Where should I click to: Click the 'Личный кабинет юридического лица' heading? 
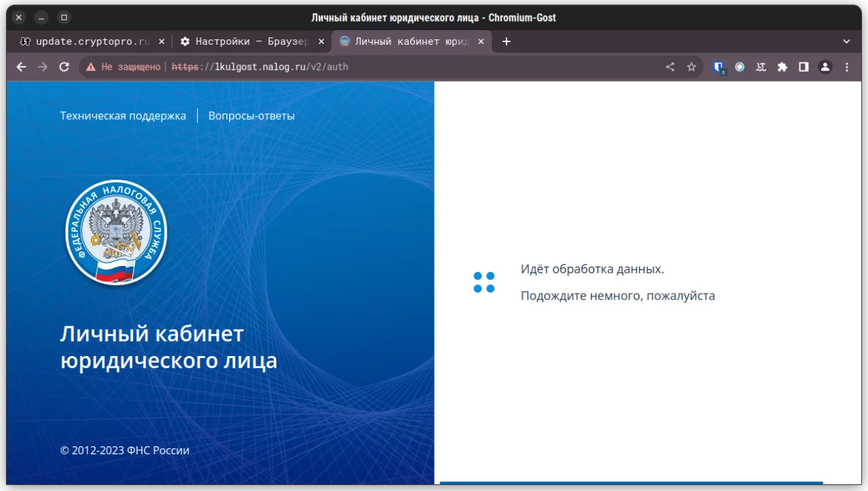coord(169,347)
